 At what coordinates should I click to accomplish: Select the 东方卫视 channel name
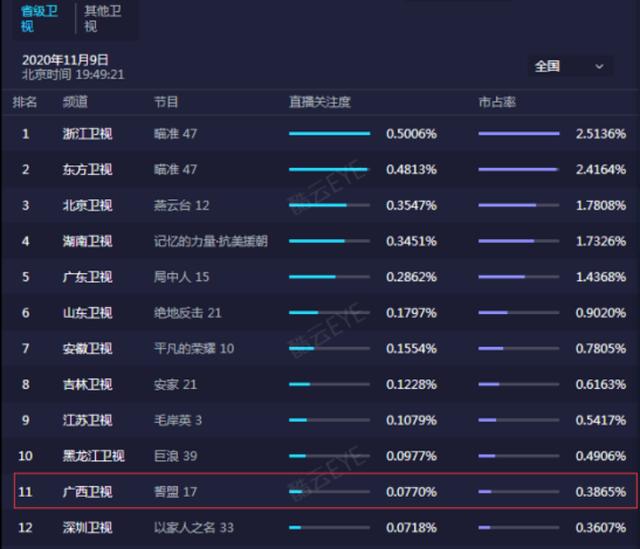point(87,169)
